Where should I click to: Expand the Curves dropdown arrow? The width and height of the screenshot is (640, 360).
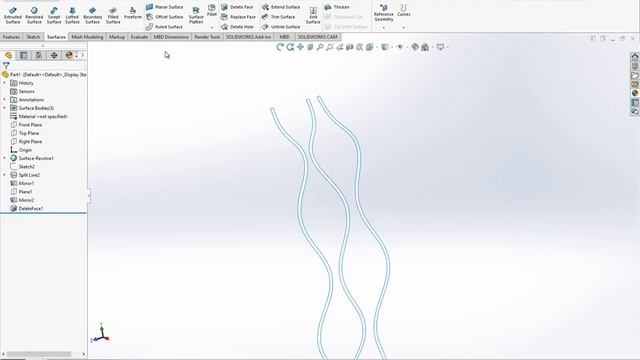click(404, 27)
